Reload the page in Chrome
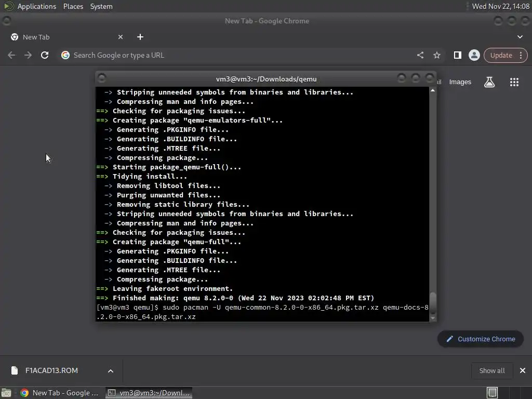Viewport: 532px width, 399px height. pyautogui.click(x=45, y=55)
